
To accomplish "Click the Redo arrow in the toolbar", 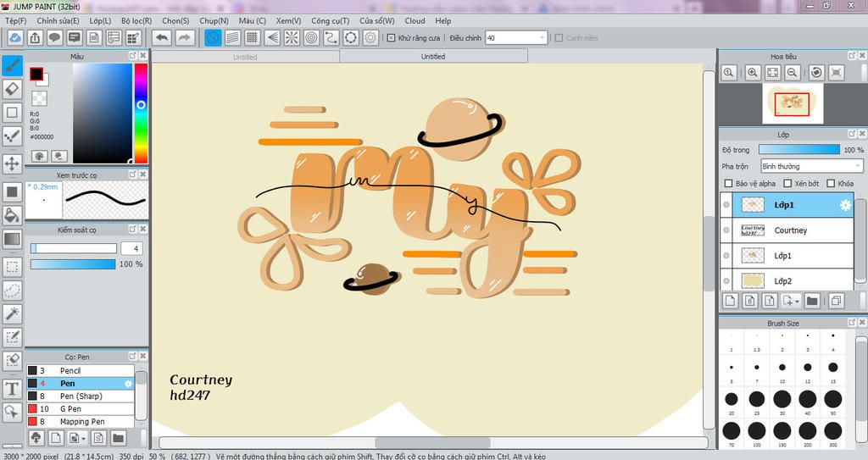I will coord(184,37).
